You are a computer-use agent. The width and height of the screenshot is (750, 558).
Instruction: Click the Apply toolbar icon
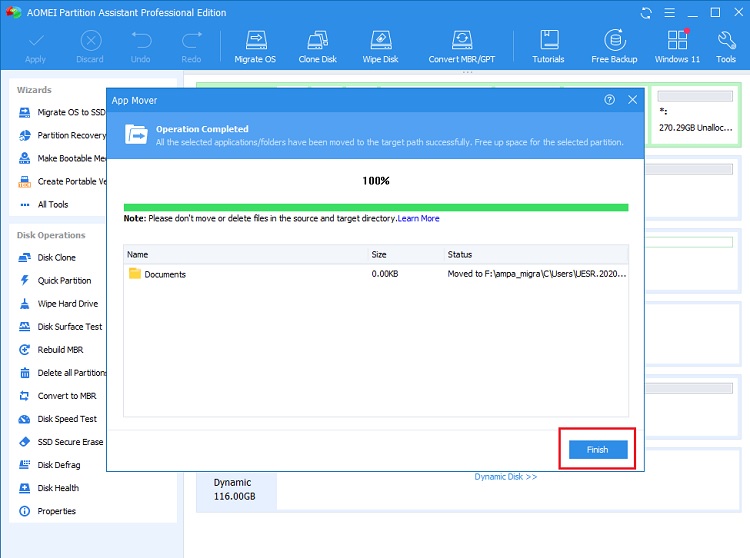[x=35, y=47]
